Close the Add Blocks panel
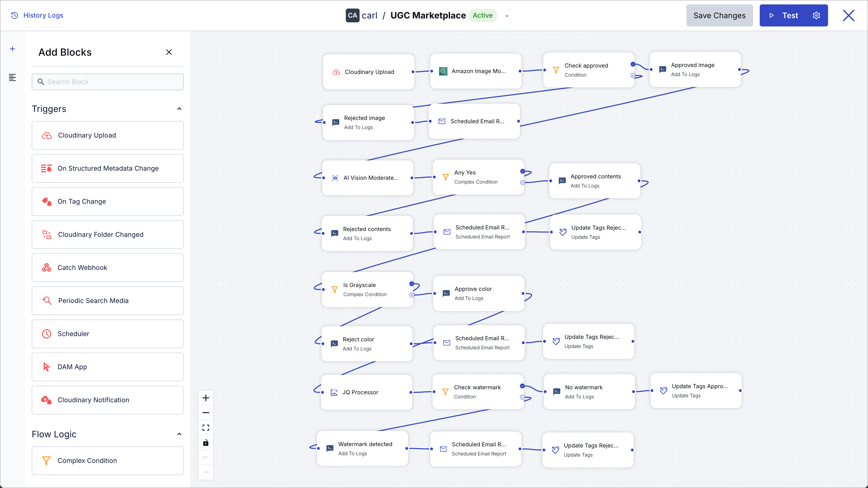The image size is (868, 488). [169, 52]
